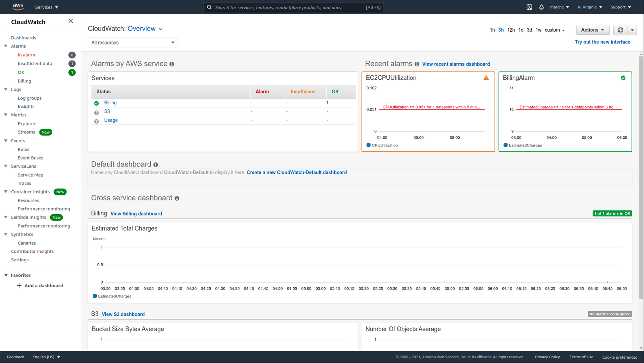Collapse the Favorites section
Screen dimensions: 644x363
(x=6, y=275)
